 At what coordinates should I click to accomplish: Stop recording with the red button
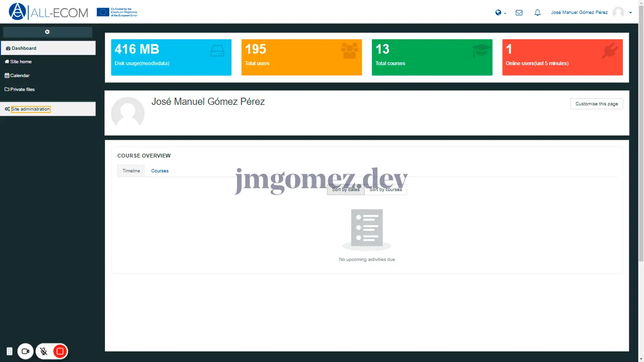tap(60, 351)
